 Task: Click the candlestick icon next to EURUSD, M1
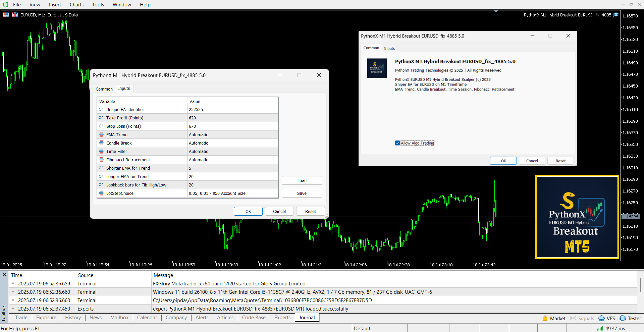coord(15,15)
